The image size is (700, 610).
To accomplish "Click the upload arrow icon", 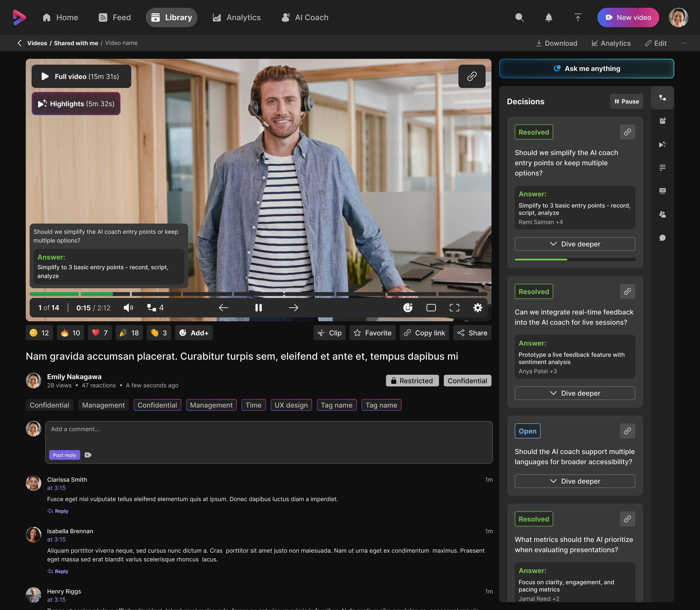I will pos(578,17).
